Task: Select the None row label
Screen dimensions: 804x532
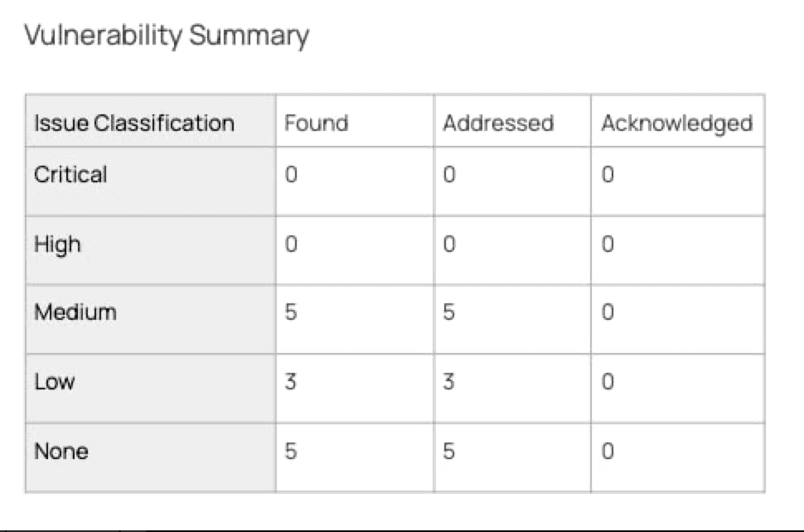Action: pos(61,452)
